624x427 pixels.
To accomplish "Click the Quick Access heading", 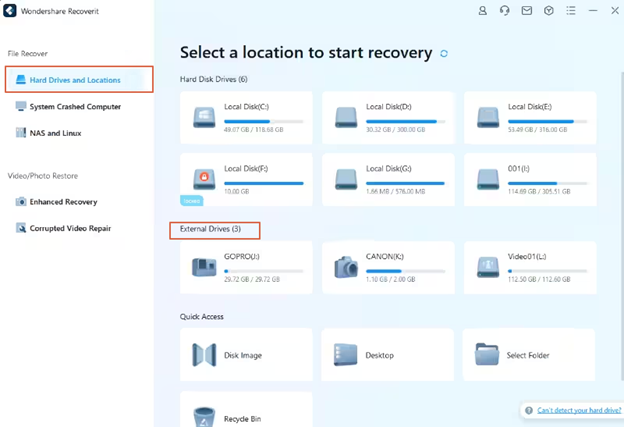I will (201, 317).
